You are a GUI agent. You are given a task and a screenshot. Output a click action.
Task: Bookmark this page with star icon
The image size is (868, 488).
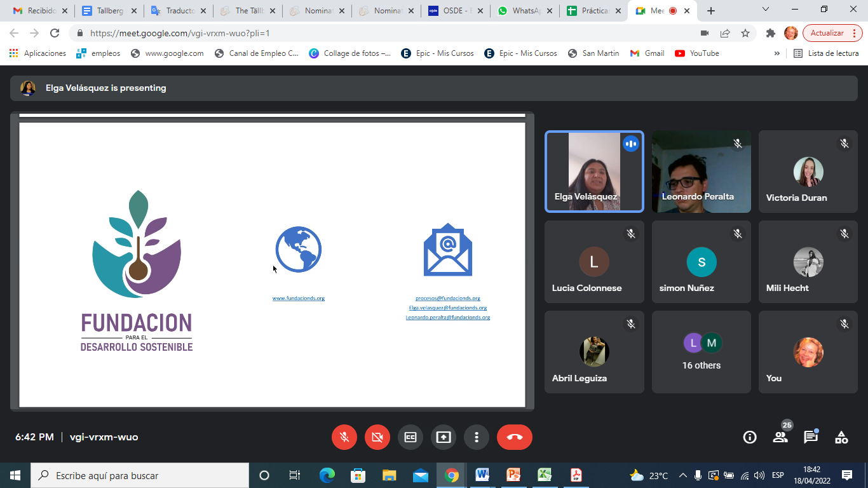tap(745, 33)
